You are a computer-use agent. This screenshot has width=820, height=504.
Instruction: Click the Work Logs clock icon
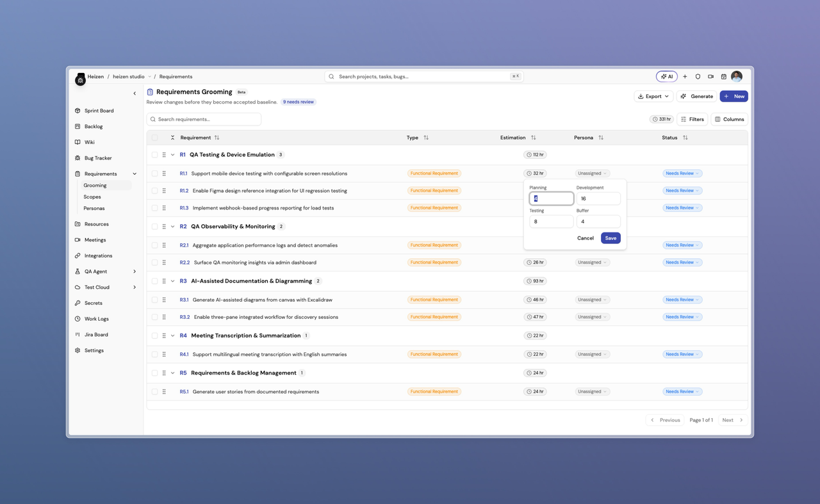point(78,319)
